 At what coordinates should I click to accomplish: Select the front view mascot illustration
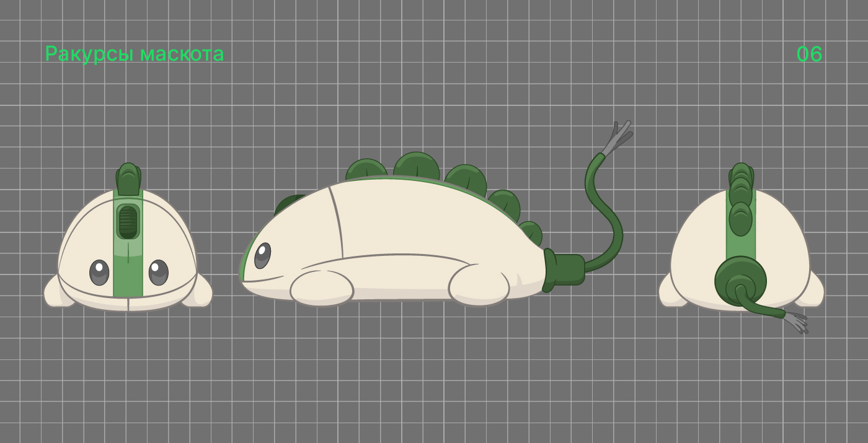click(128, 237)
